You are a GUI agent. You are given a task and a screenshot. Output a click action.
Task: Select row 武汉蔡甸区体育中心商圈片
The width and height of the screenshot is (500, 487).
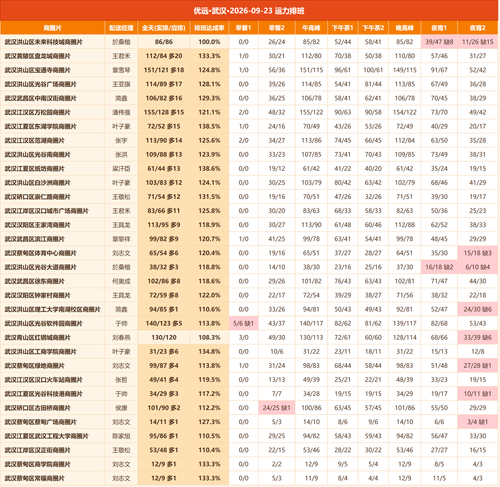coord(249,253)
